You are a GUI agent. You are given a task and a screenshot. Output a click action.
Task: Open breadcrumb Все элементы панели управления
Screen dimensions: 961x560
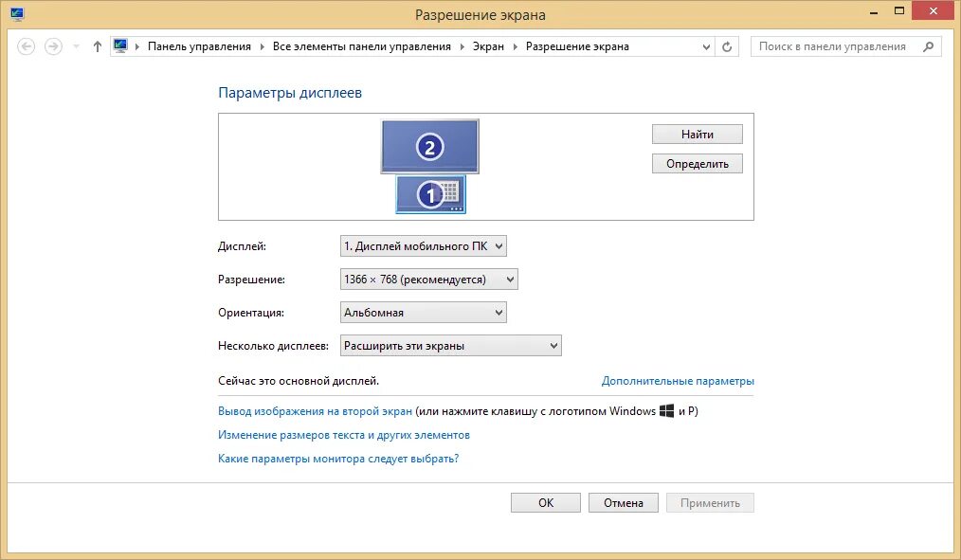pyautogui.click(x=362, y=46)
